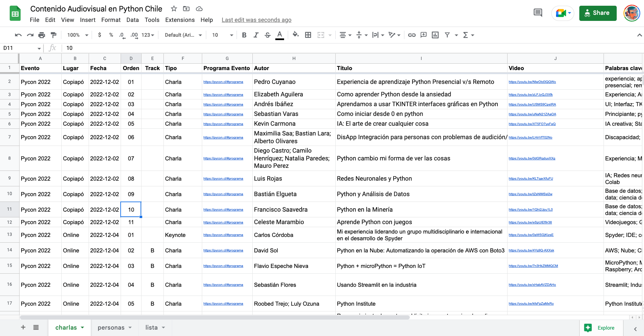Open the zoom 100% dropdown
The width and height of the screenshot is (644, 336).
pyautogui.click(x=78, y=35)
